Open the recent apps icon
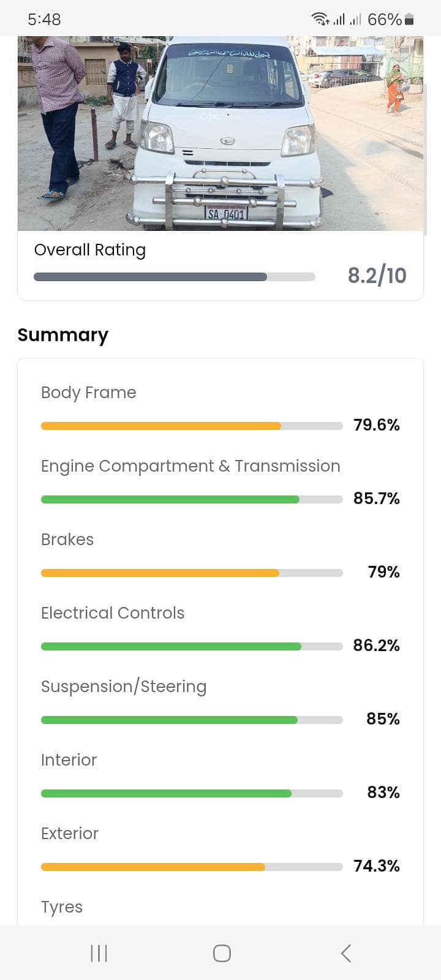 coord(99,953)
